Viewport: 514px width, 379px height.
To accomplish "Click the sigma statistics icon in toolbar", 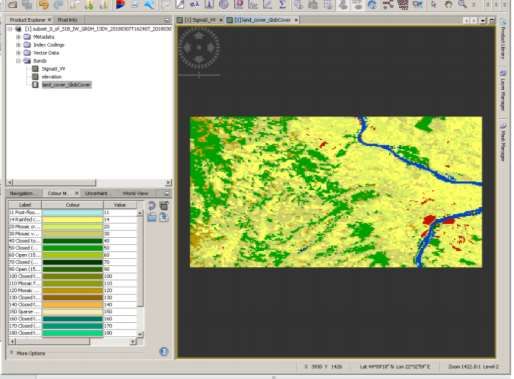I will 283,4.
